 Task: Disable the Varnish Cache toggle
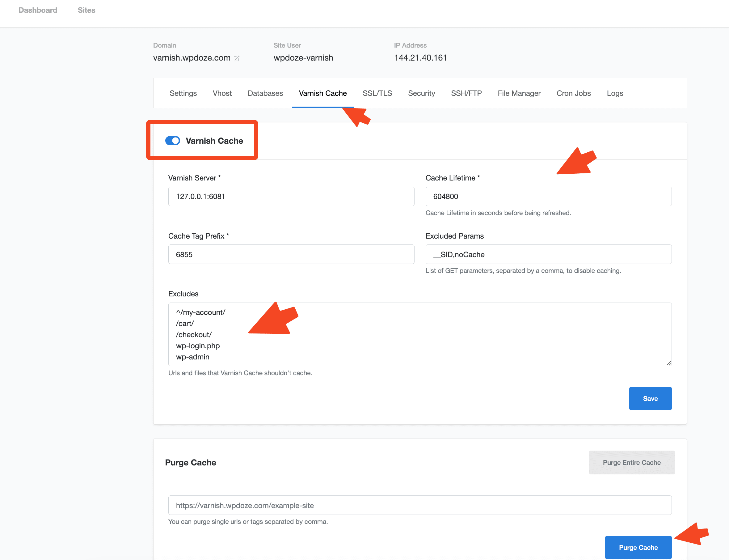point(172,141)
